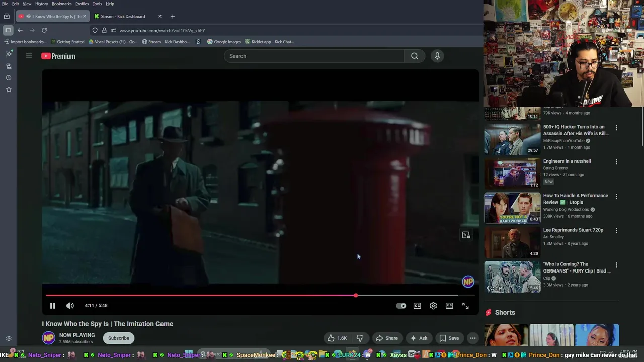Open the Help menu
644x362 pixels.
(x=110, y=4)
